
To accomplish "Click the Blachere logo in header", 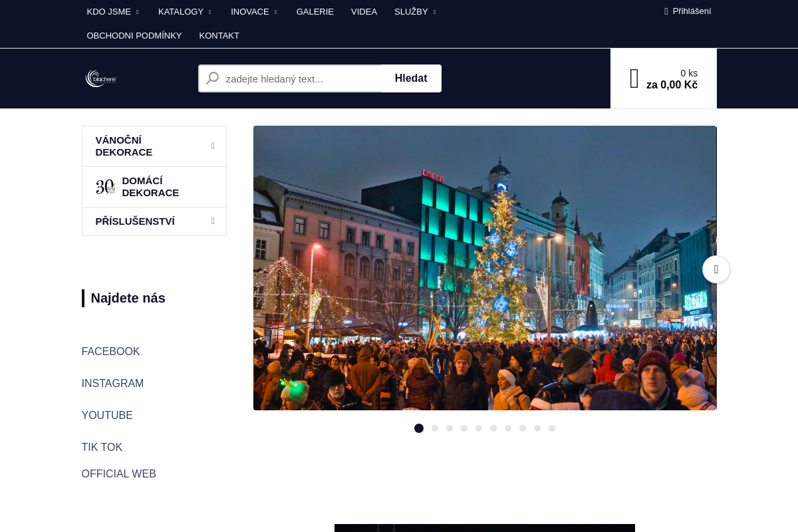I will point(101,78).
